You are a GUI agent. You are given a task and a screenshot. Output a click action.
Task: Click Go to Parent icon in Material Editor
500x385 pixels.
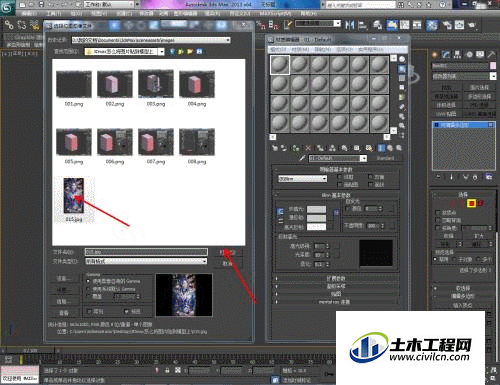click(390, 148)
